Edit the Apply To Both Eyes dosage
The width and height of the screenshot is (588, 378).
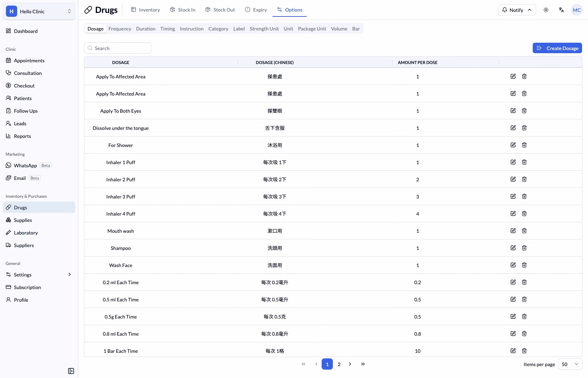(513, 111)
